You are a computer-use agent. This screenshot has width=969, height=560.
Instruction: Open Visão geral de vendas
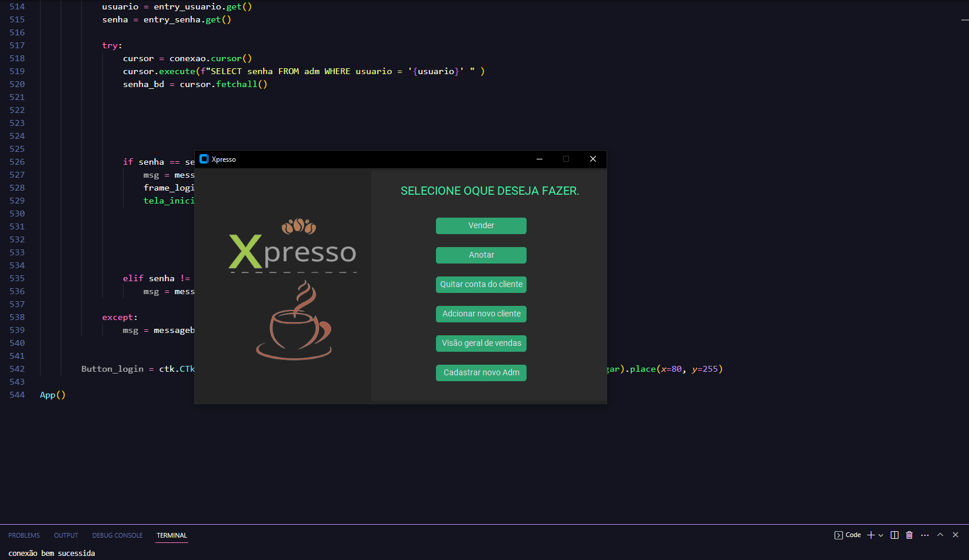[481, 343]
